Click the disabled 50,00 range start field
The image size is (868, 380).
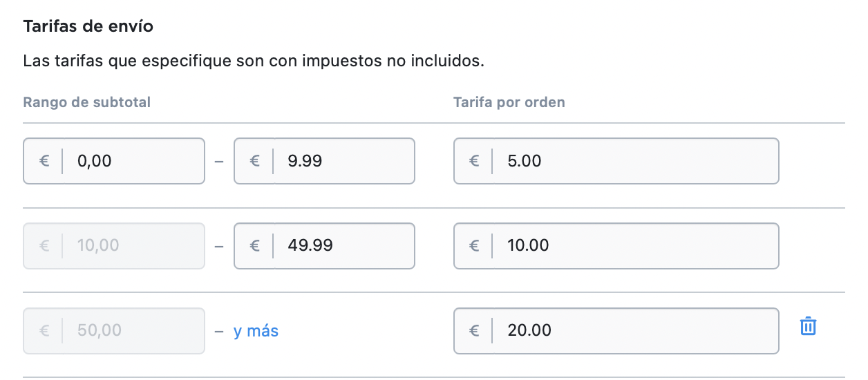click(x=114, y=330)
